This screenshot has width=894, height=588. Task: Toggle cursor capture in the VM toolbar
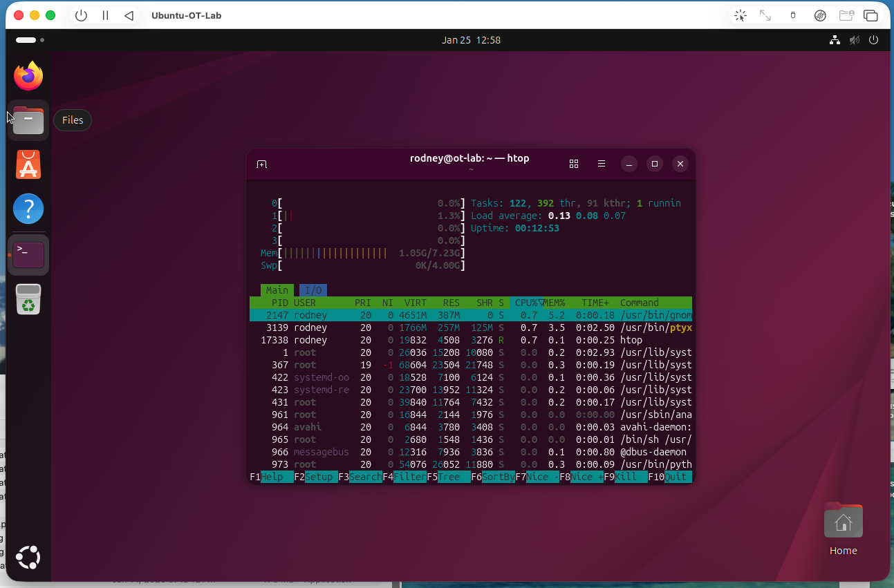740,15
